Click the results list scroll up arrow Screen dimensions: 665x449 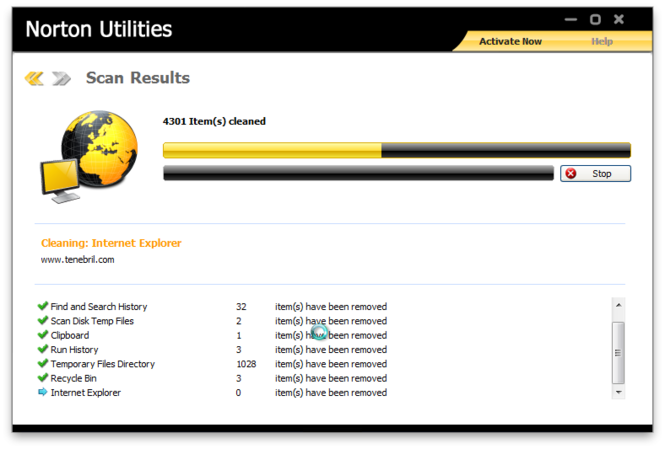coord(618,305)
